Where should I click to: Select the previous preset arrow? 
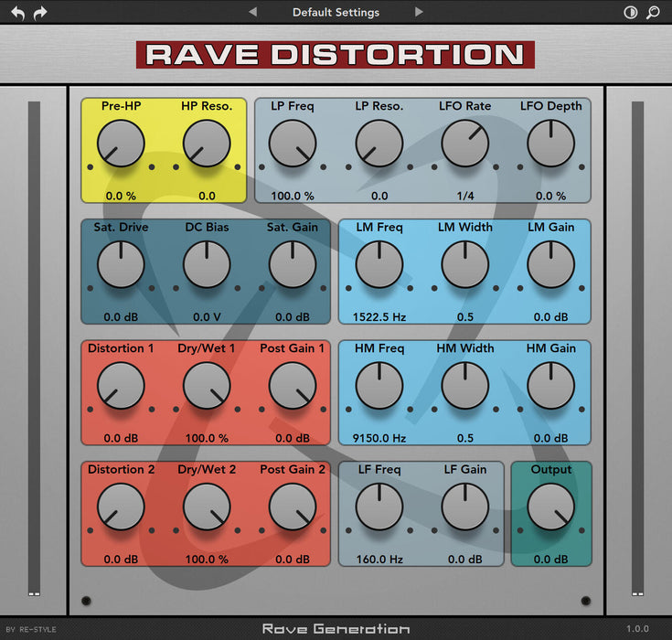253,12
